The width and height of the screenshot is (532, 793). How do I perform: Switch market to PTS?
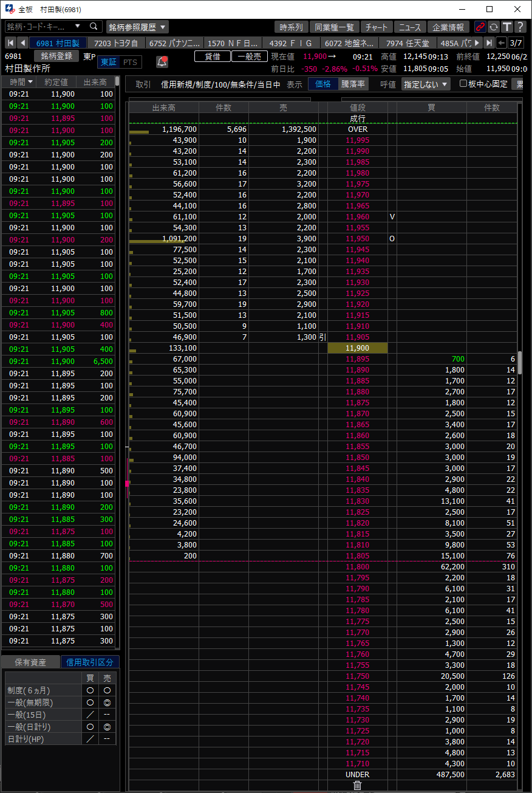click(x=130, y=62)
